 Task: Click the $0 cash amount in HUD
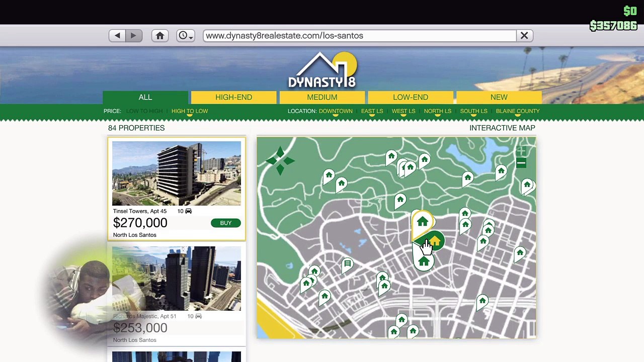(630, 11)
